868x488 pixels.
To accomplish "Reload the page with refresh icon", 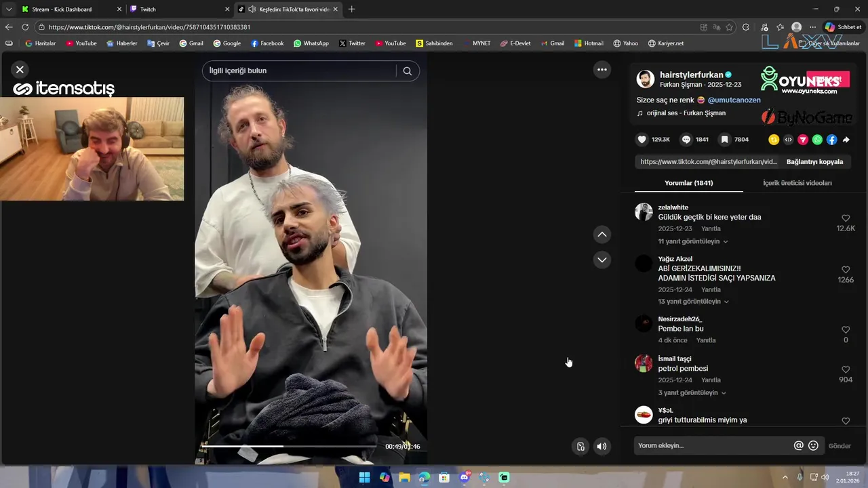I will pyautogui.click(x=25, y=27).
